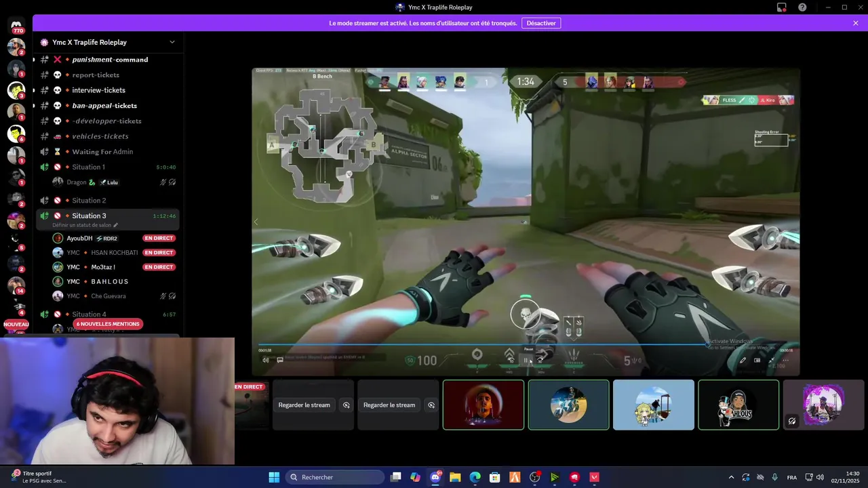Open Valorant icon on the taskbar
Image resolution: width=868 pixels, height=488 pixels.
point(595,477)
